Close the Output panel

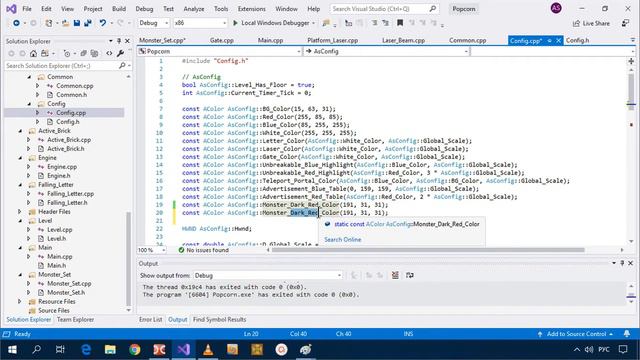tap(631, 263)
